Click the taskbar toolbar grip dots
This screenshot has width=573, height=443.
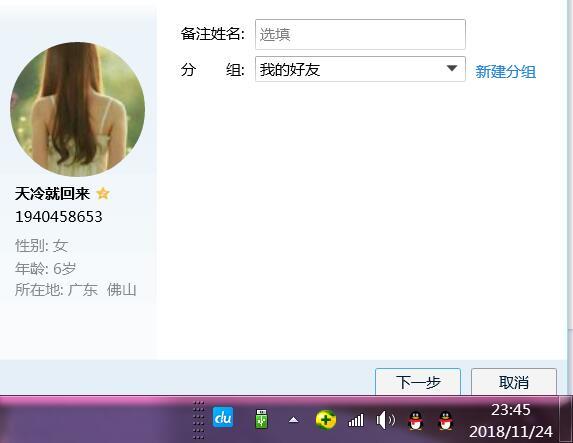198,420
